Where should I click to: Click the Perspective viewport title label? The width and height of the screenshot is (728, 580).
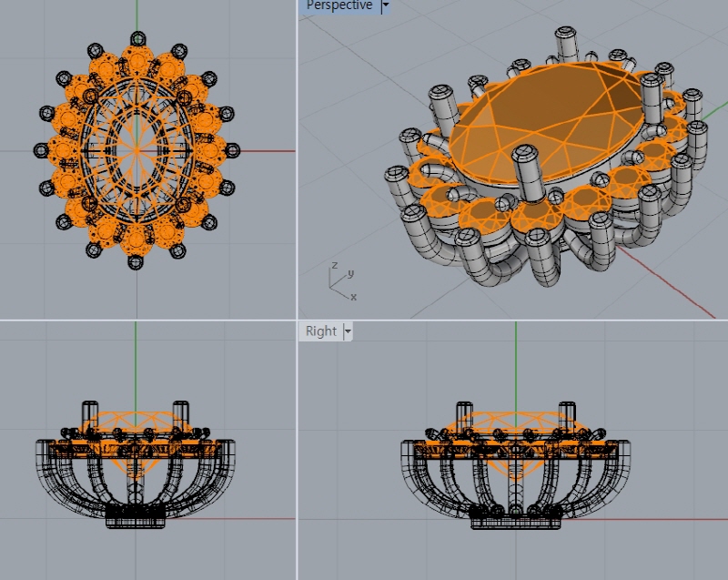pyautogui.click(x=339, y=5)
